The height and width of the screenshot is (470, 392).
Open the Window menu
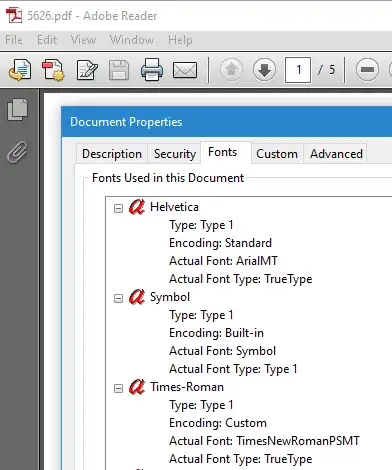click(132, 40)
